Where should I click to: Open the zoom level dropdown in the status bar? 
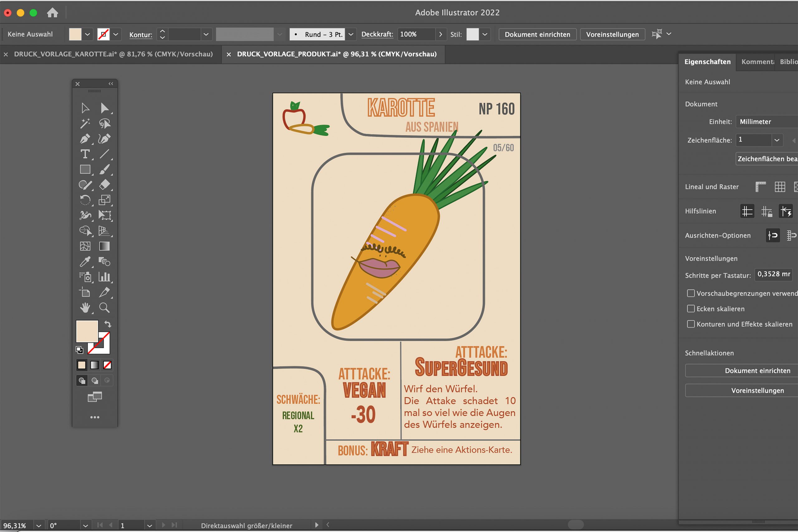38,525
